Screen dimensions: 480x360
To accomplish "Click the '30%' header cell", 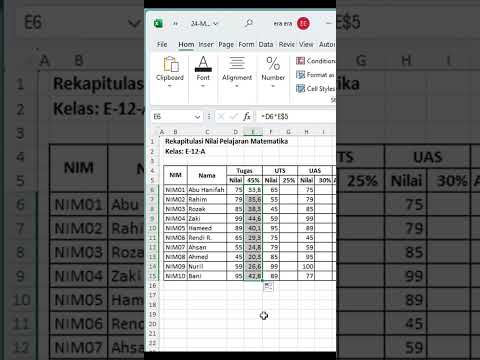I will click(324, 180).
